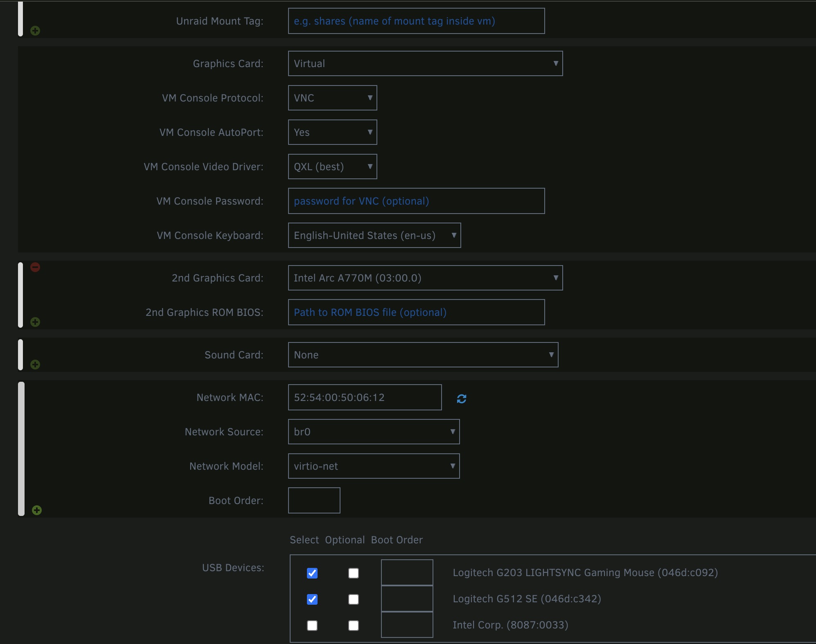Add another network interface via green plus icon
This screenshot has height=644, width=816.
(x=37, y=510)
